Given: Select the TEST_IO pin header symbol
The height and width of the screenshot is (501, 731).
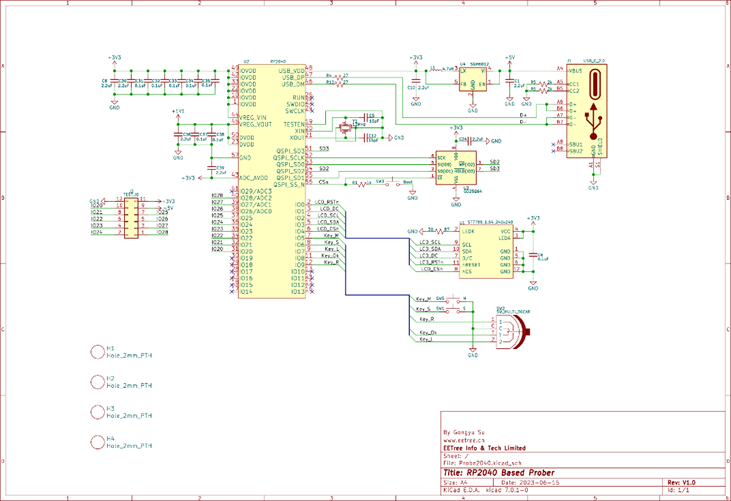Looking at the screenshot, I should click(131, 218).
